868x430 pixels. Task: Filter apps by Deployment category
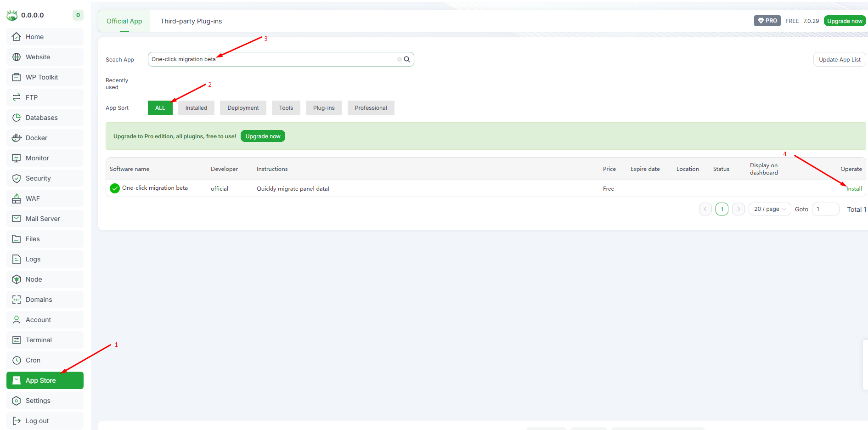243,108
